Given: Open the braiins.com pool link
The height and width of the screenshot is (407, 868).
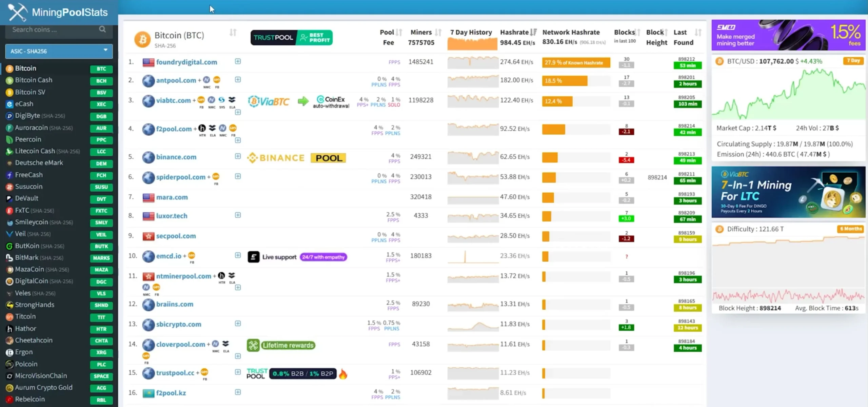Looking at the screenshot, I should tap(175, 304).
